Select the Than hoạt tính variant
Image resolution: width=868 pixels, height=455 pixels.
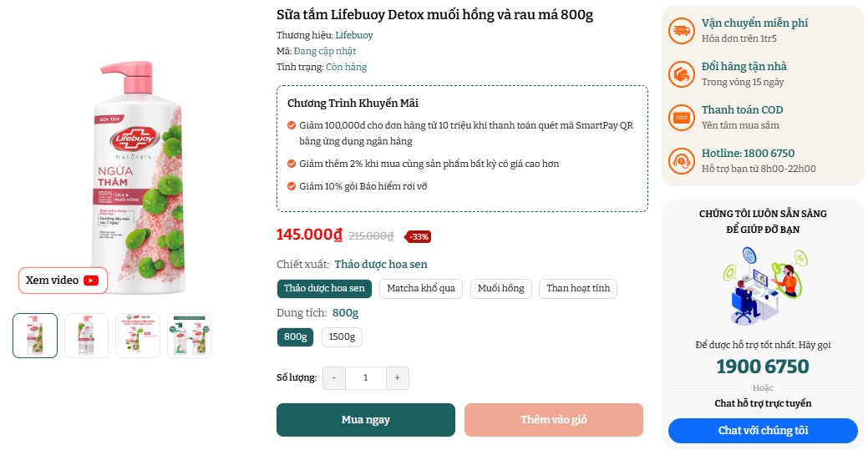coord(578,289)
